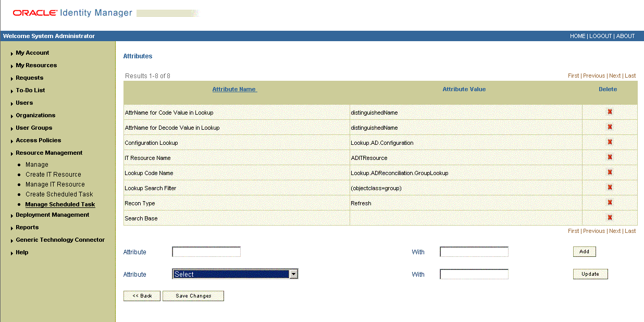The height and width of the screenshot is (322, 644).
Task: Go to Next page, bottom pager
Action: [615, 231]
